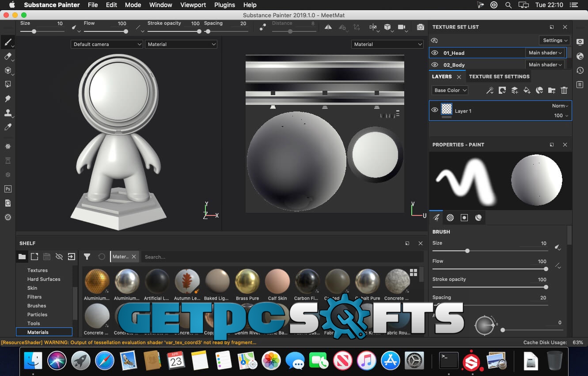Toggle visibility of 01_Head texture set

(x=435, y=53)
